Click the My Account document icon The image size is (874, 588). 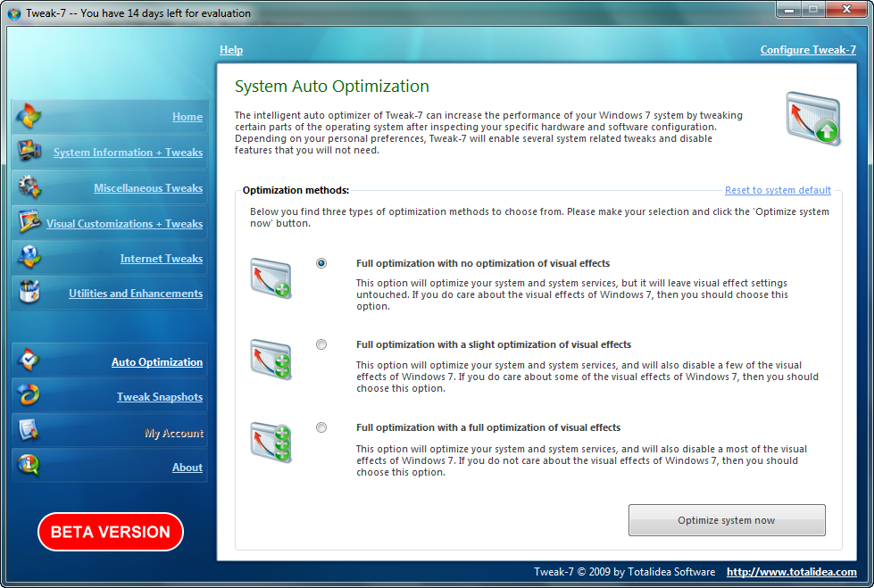click(29, 430)
